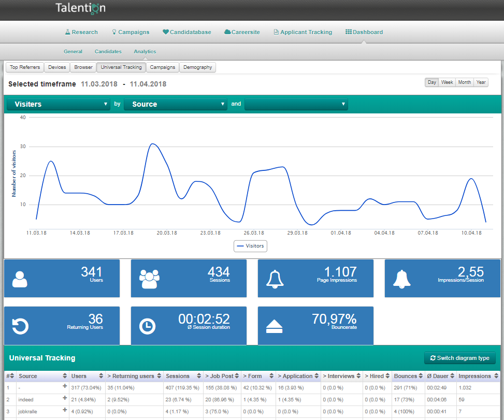This screenshot has height=420, width=504.
Task: Select Day timeframe granularity
Action: coord(431,82)
